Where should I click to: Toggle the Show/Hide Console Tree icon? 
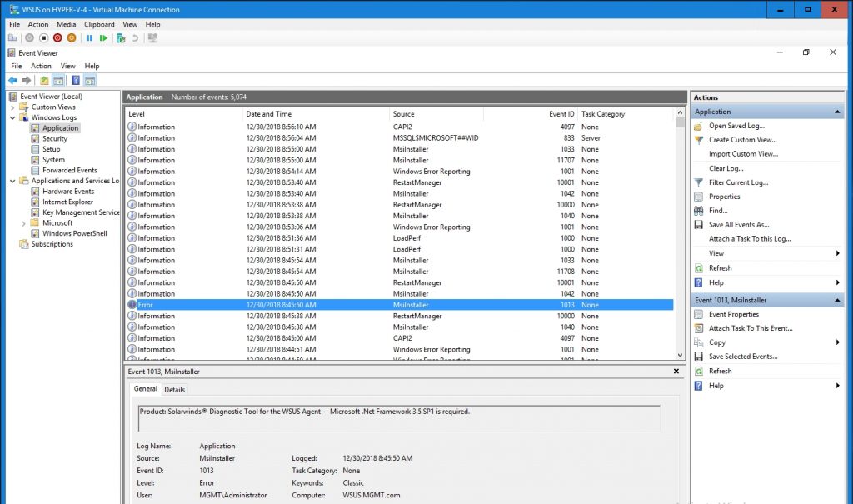pyautogui.click(x=58, y=81)
